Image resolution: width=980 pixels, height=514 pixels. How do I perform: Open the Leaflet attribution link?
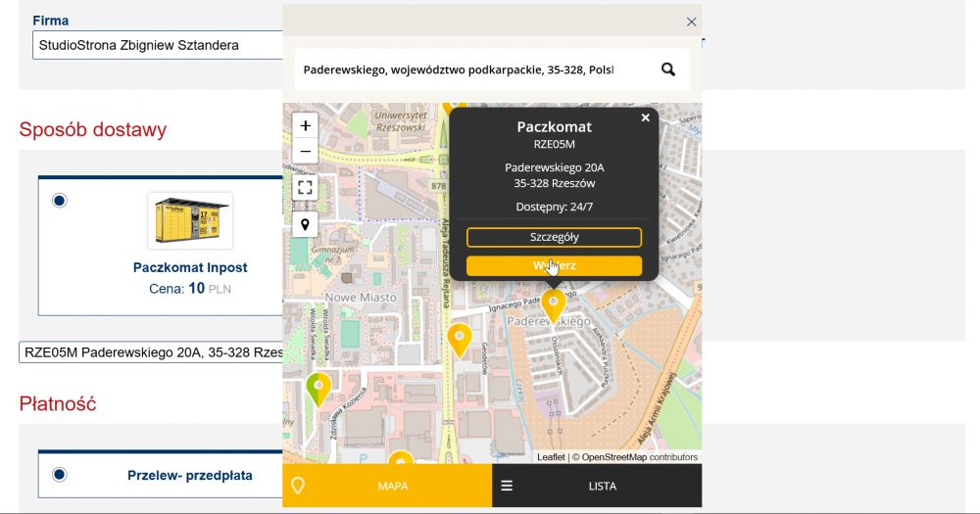551,457
